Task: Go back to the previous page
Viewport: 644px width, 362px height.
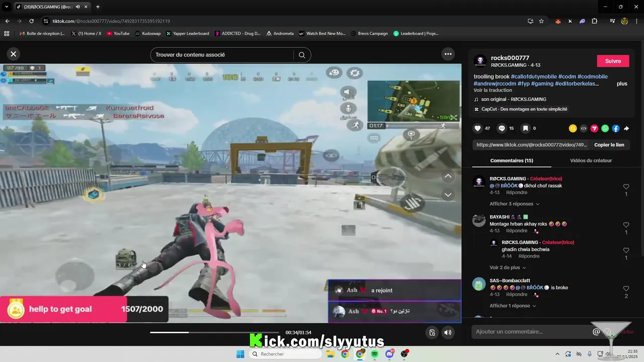Action: (x=7, y=21)
